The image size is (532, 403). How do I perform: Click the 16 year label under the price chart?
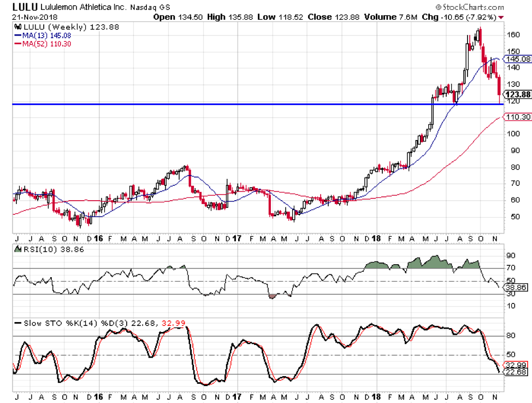pos(98,238)
